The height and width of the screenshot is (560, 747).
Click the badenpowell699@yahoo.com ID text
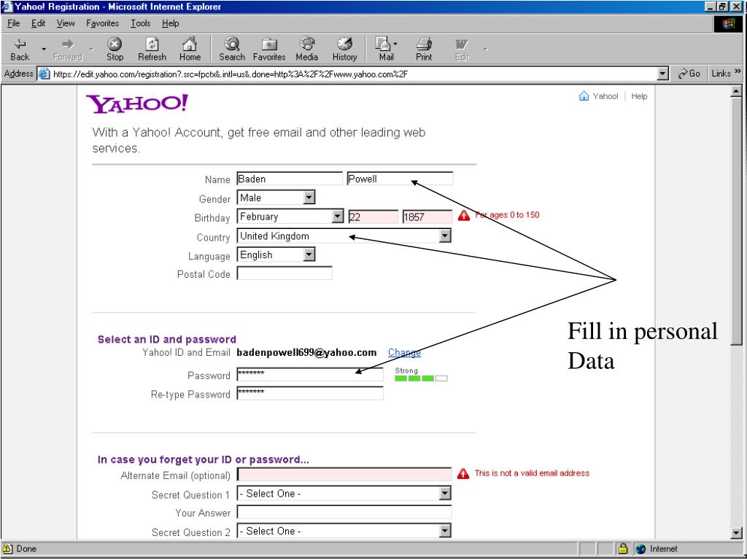(x=306, y=352)
